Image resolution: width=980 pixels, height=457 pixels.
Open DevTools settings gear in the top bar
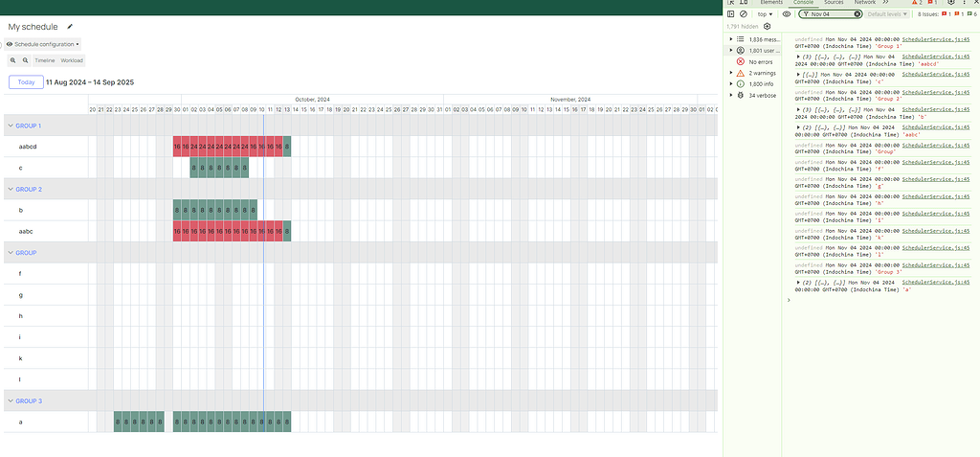coord(950,3)
